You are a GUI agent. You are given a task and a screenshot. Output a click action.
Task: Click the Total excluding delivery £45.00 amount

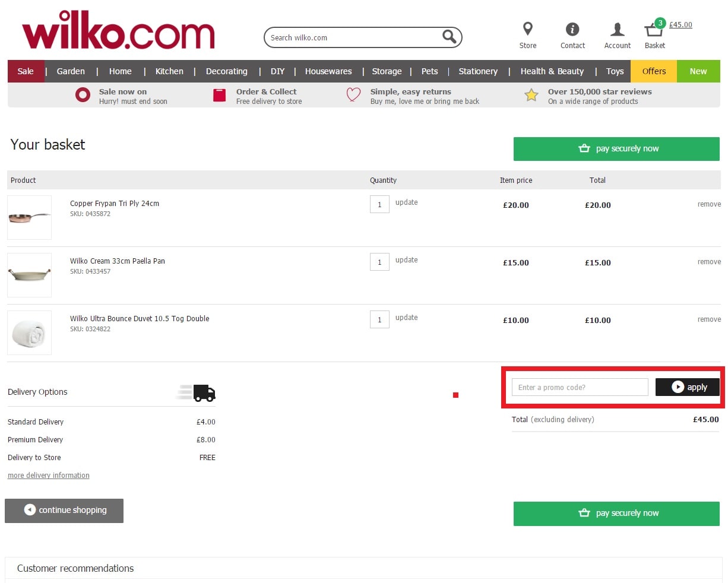coord(706,419)
